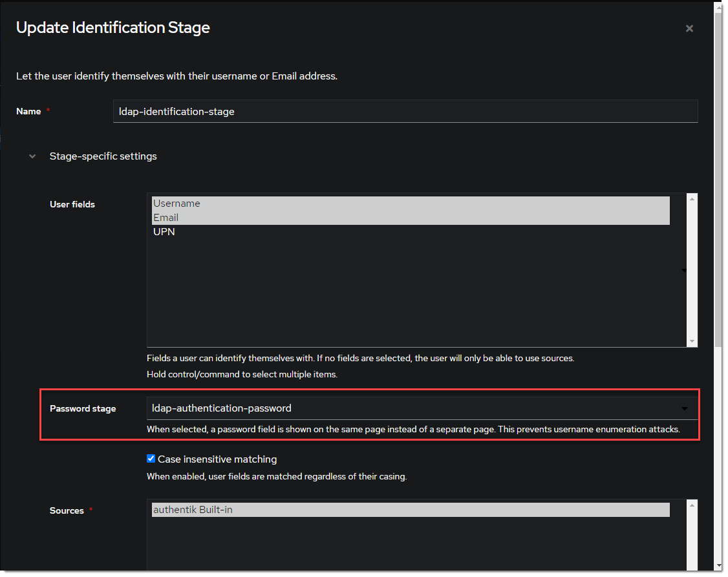
Task: Click ldap-authentication-password in Password stage
Action: 221,408
